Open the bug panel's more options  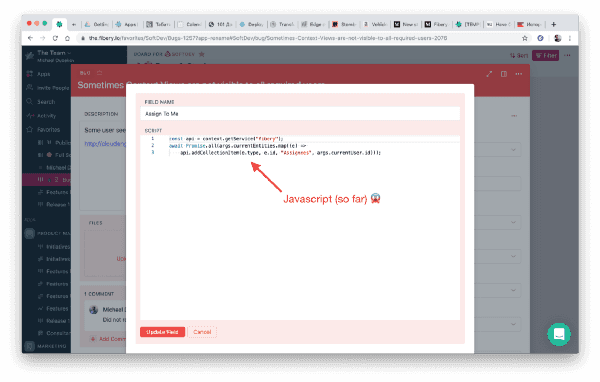tap(518, 74)
